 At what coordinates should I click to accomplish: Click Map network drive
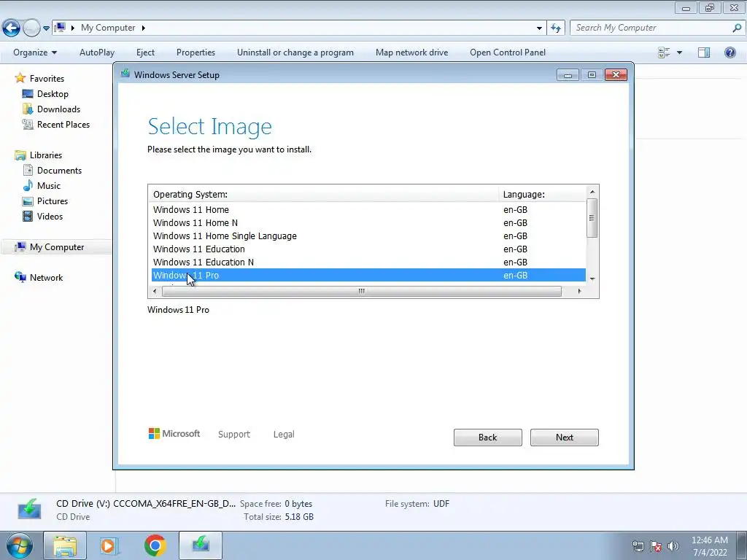click(x=411, y=52)
